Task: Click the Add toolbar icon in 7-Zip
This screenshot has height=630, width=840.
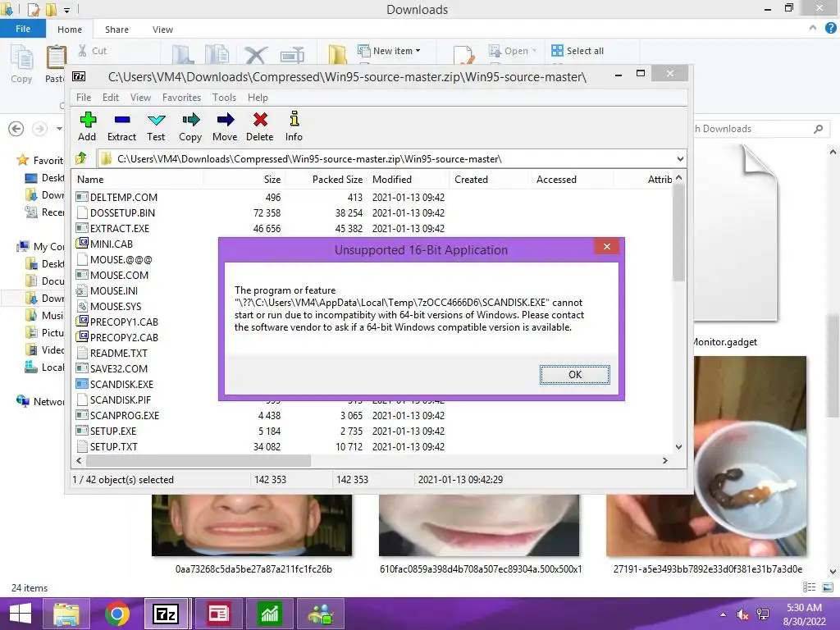Action: [87, 127]
